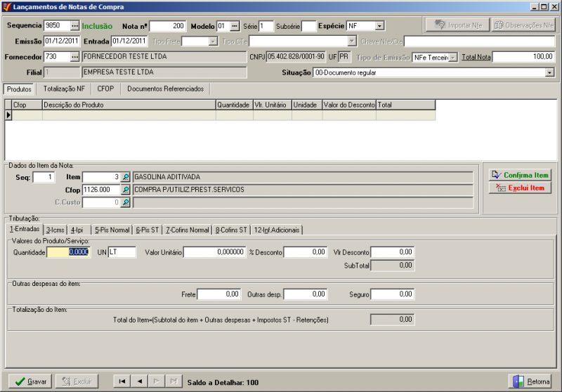Viewport: 562px width, 392px height.
Task: Click the Total Nota value field
Action: click(x=523, y=57)
